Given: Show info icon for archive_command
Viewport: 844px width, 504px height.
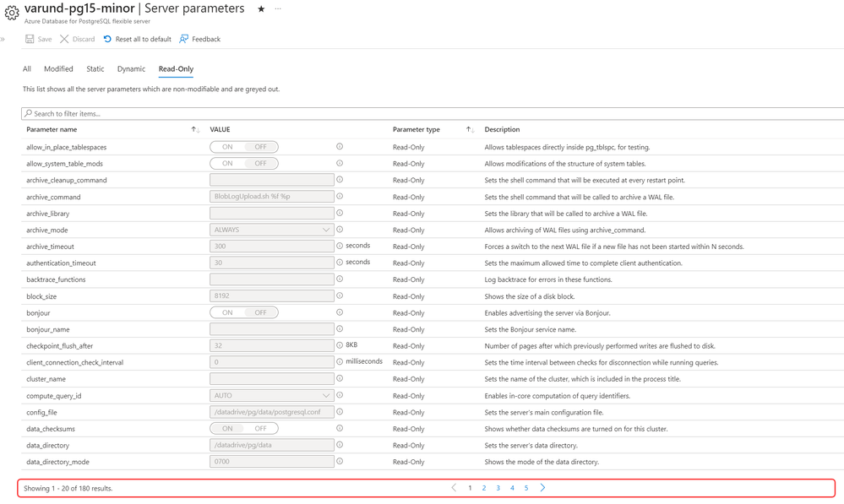Looking at the screenshot, I should (x=340, y=197).
